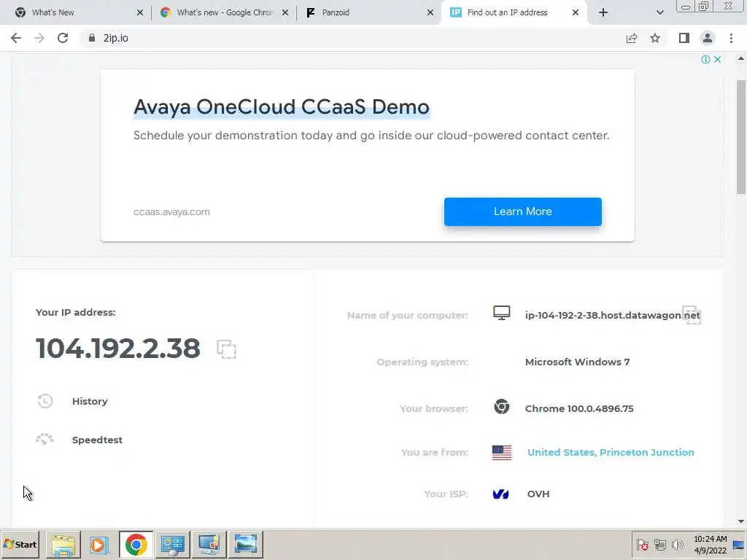
Task: Open Windows Explorer from the taskbar
Action: pyautogui.click(x=63, y=545)
